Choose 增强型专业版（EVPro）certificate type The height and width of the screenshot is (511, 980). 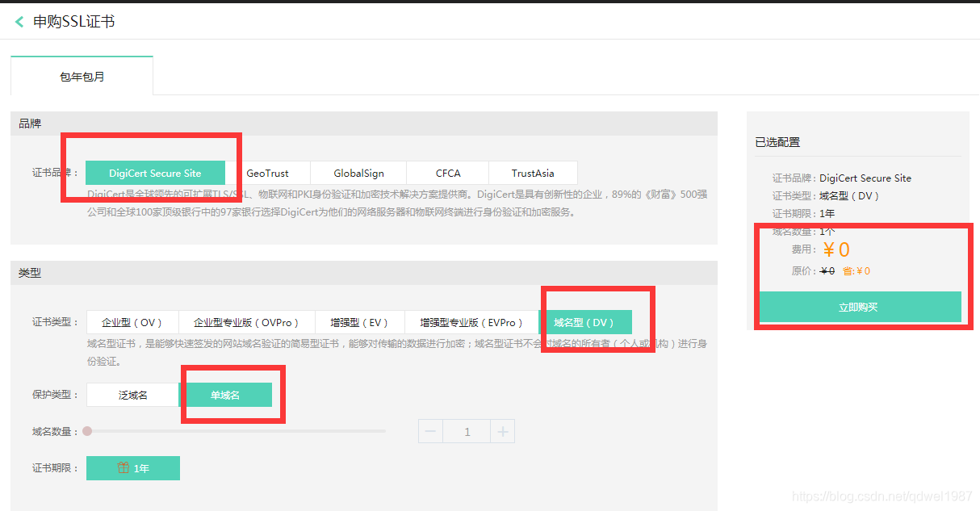click(471, 322)
